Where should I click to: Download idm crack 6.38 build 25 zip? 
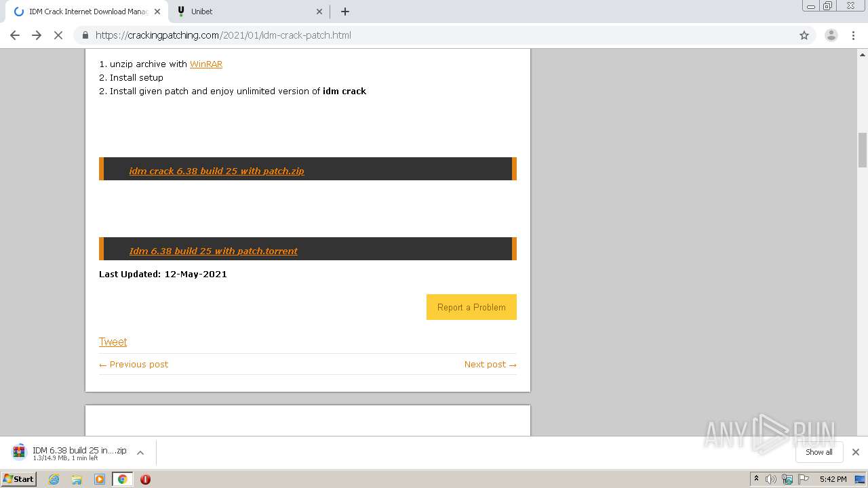[216, 171]
